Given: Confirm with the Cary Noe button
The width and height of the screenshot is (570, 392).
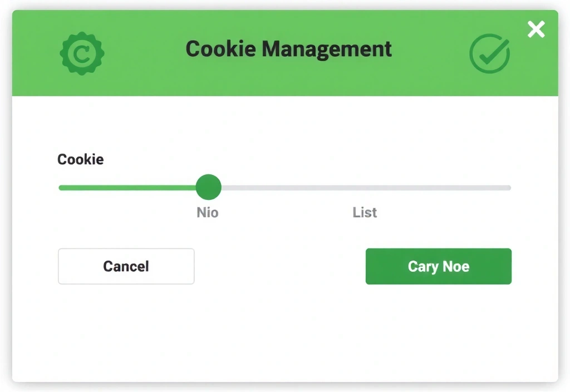Looking at the screenshot, I should [438, 266].
